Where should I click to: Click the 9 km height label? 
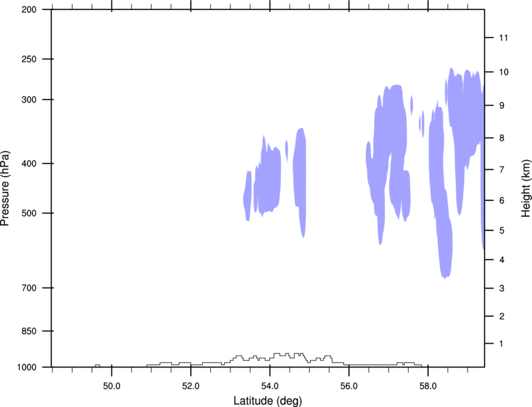pos(502,106)
